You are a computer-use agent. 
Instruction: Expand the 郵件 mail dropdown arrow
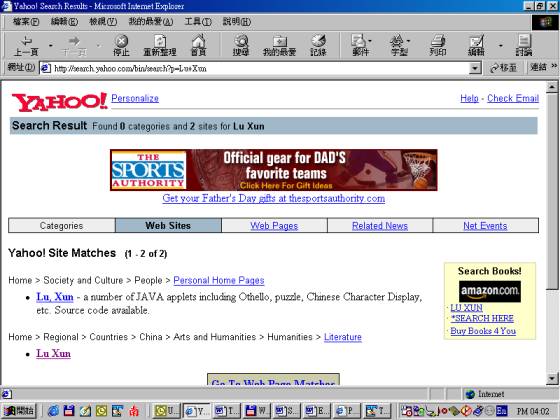370,41
